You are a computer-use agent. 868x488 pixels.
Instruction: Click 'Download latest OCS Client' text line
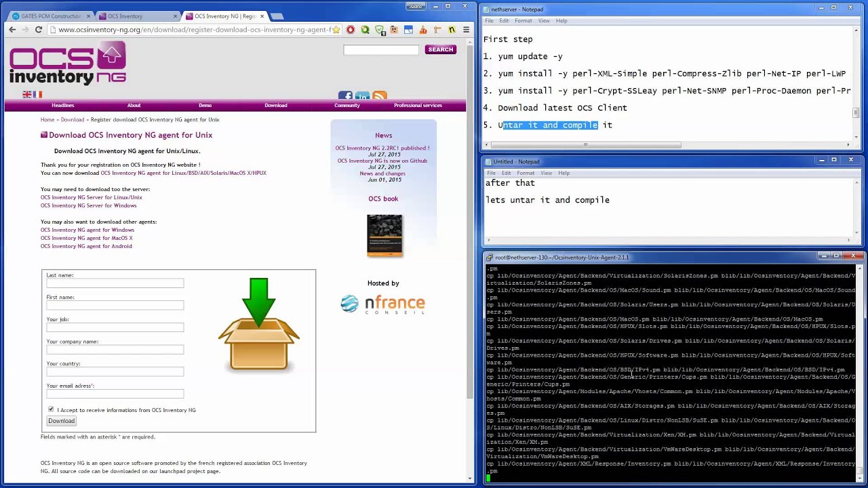coord(562,108)
